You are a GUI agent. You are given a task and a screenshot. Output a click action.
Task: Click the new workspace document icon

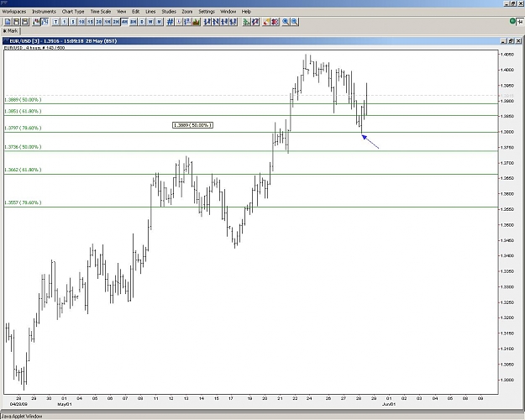[x=8, y=22]
